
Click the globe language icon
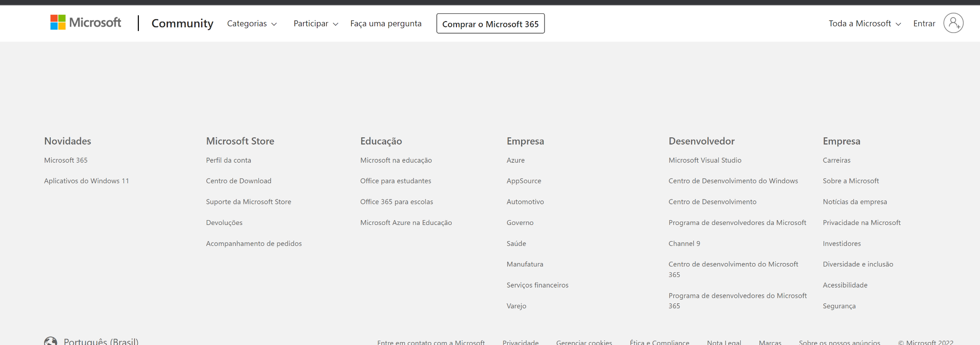[x=51, y=341]
